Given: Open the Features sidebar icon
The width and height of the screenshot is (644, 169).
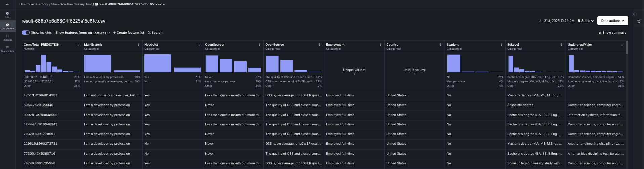Looking at the screenshot, I should [x=7, y=38].
